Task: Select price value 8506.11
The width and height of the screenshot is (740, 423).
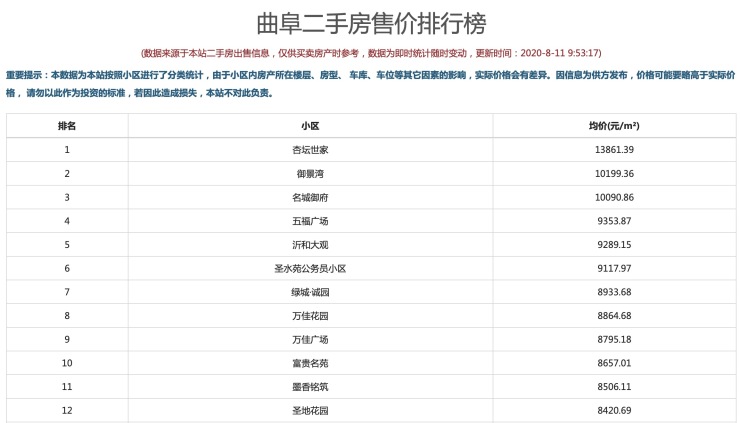Action: [x=614, y=387]
